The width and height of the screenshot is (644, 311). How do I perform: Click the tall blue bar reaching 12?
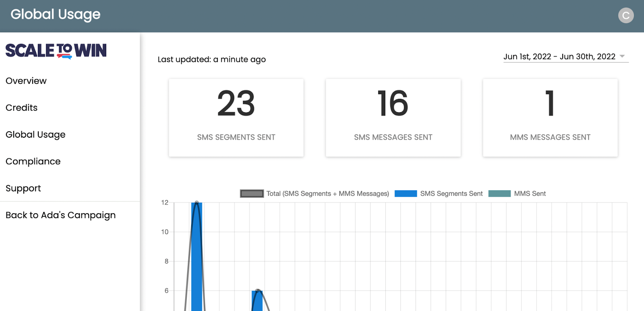point(196,257)
